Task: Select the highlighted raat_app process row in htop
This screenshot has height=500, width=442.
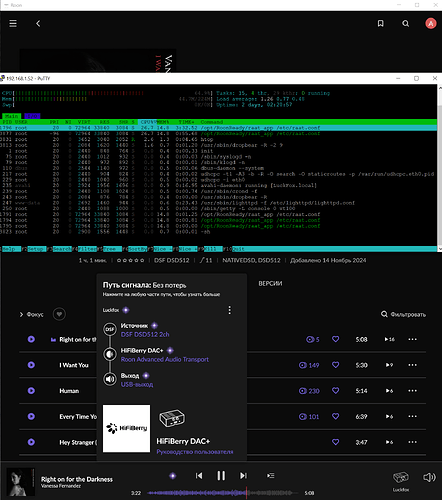Action: [219, 128]
